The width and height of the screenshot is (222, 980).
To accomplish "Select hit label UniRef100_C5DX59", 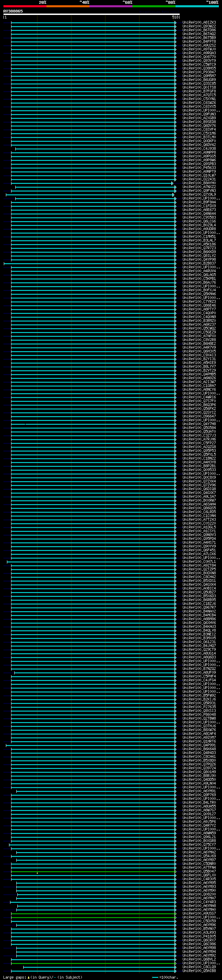I will tap(199, 921).
